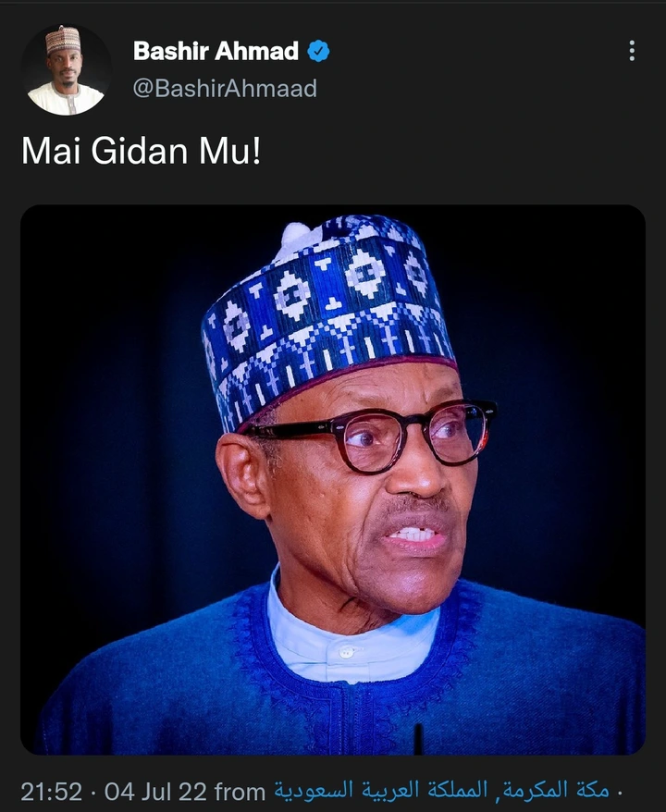
Task: Click the blue verified badge
Action: coord(318,52)
